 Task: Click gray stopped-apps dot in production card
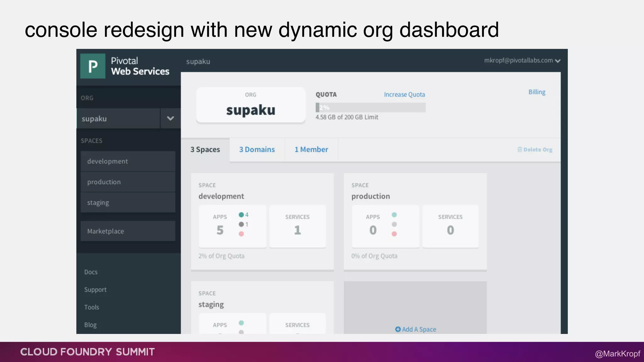tap(394, 224)
